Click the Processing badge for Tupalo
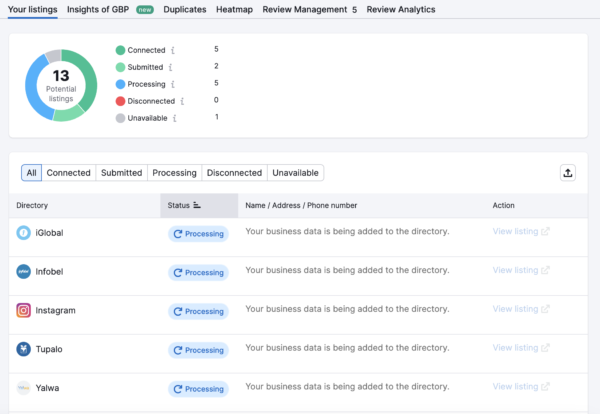Viewport: 600px width, 414px height. click(x=198, y=350)
